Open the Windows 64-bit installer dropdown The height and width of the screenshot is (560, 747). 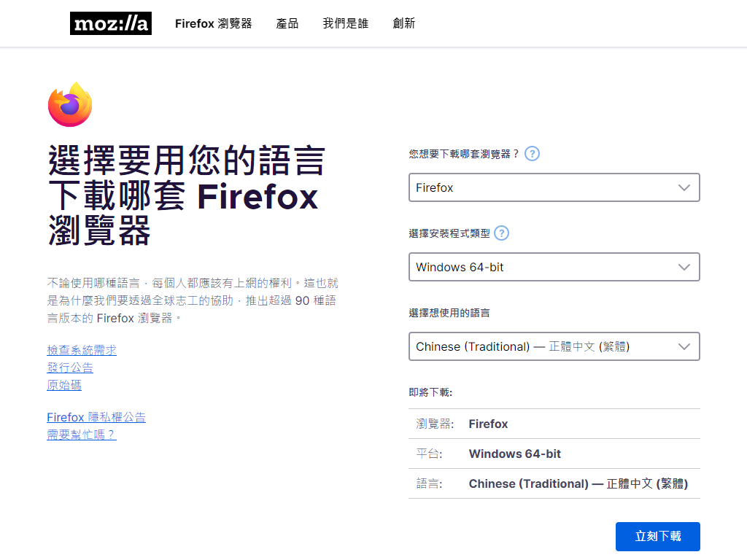pyautogui.click(x=554, y=267)
